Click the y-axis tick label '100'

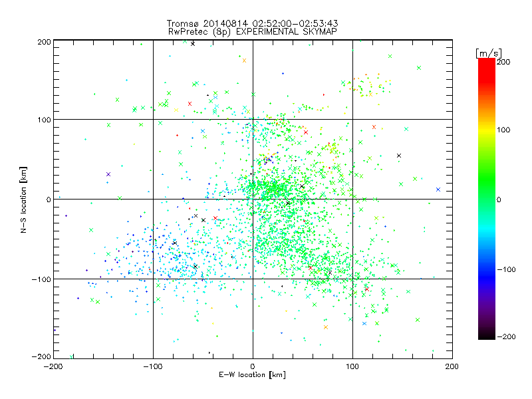tap(44, 120)
